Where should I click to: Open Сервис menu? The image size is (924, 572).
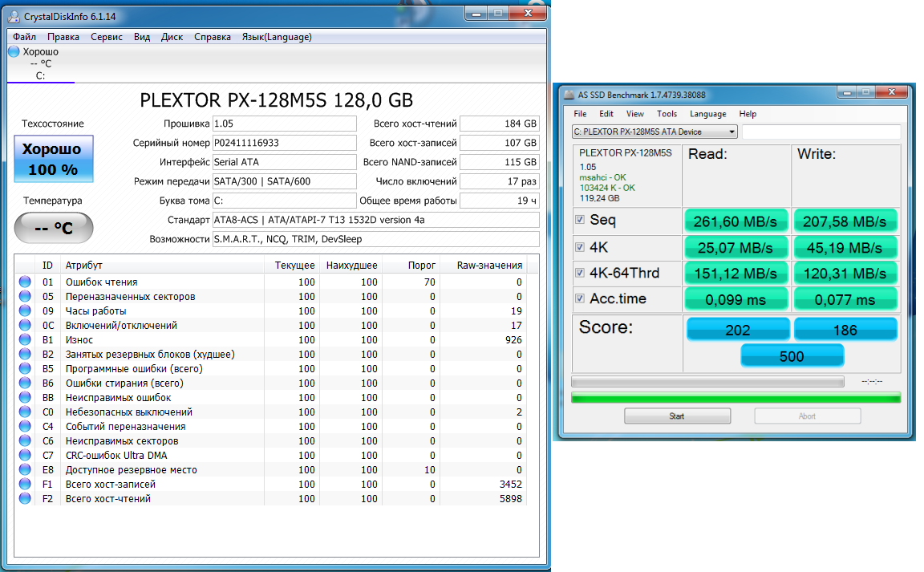click(107, 37)
